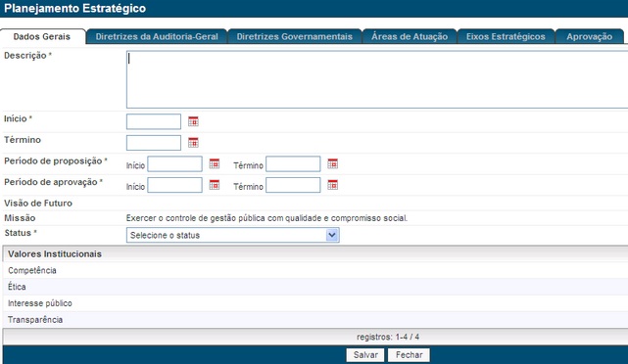
Task: Click the Salvar button
Action: tap(365, 355)
